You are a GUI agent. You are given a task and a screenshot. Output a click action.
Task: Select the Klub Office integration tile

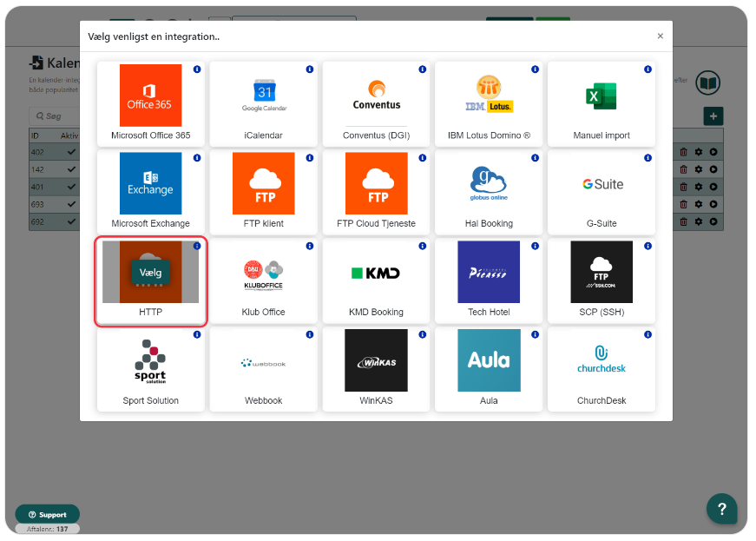point(263,280)
